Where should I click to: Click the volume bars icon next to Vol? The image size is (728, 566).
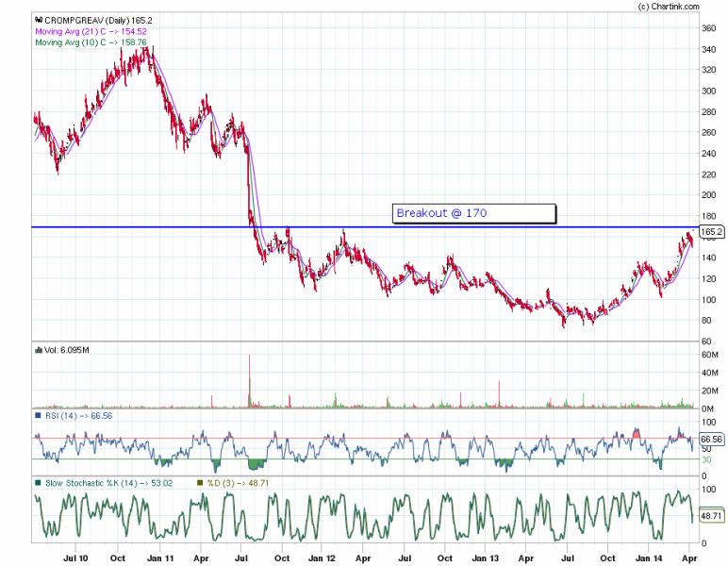click(x=38, y=350)
